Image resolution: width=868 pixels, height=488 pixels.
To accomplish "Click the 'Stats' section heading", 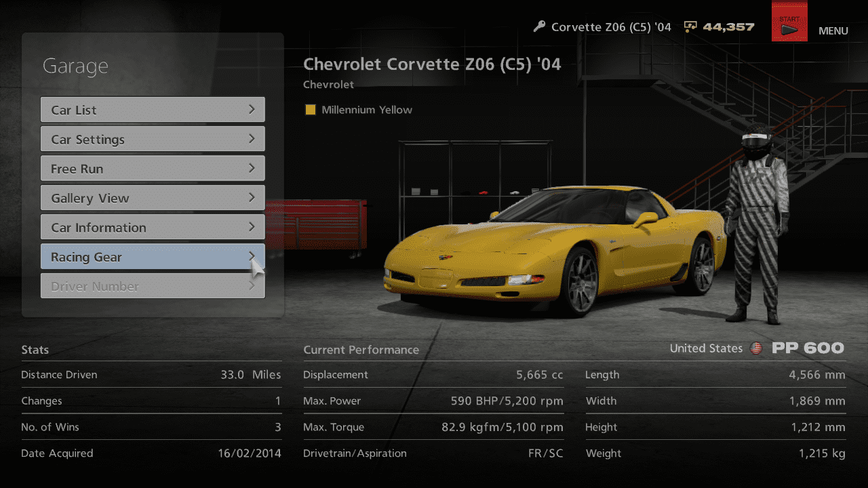I will coord(35,350).
